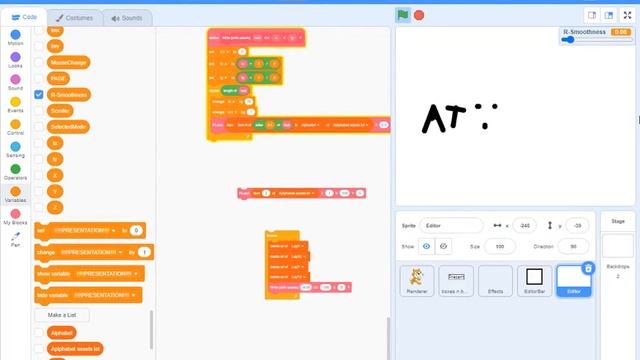The image size is (640, 360).
Task: Switch to large stage layout
Action: pos(609,16)
